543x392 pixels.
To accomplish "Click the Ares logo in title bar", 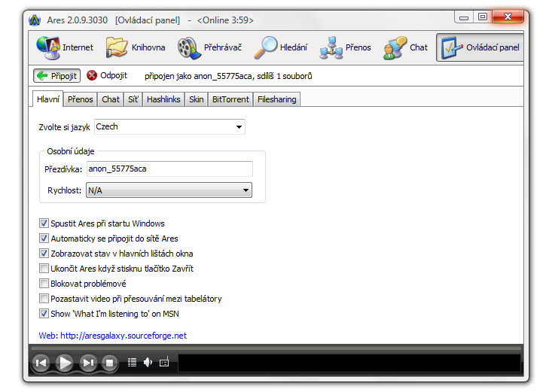I will pyautogui.click(x=35, y=20).
